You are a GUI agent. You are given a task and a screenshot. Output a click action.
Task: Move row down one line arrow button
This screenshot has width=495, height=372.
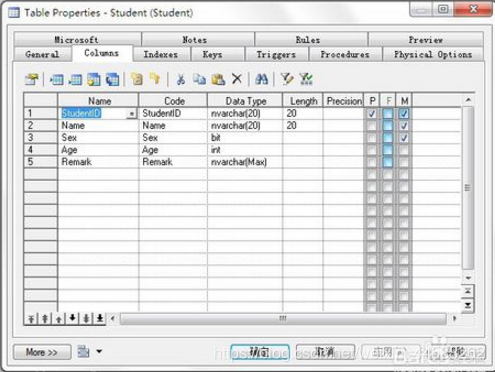point(72,319)
